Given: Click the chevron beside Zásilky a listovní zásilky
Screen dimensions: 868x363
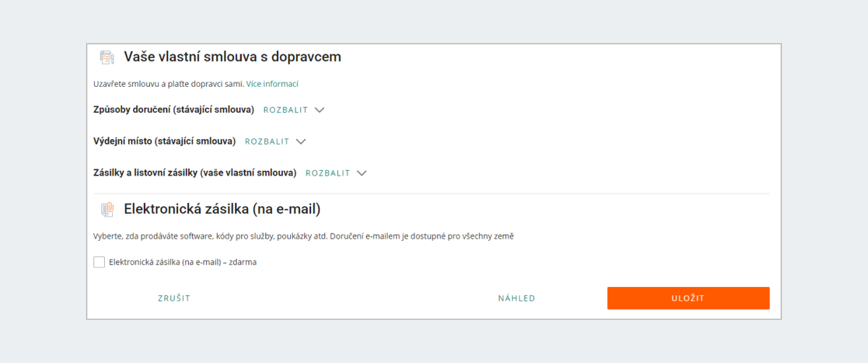Looking at the screenshot, I should coord(362,174).
